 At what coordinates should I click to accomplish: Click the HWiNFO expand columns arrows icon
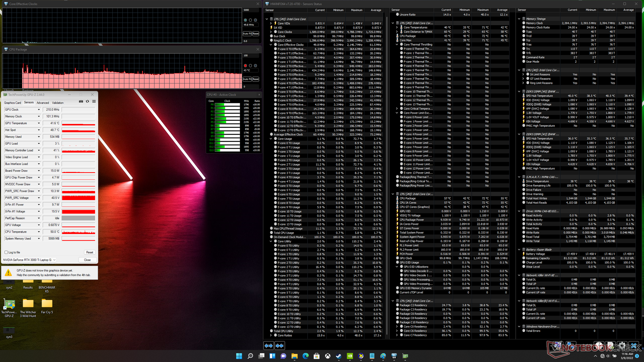[x=269, y=346]
